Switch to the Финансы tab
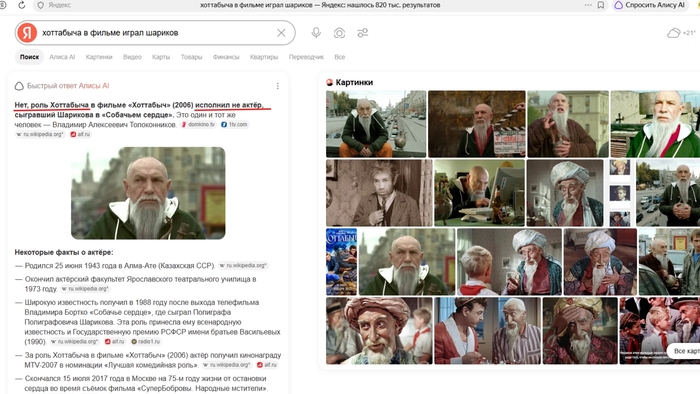Viewport: 700px width, 394px height. coord(226,57)
